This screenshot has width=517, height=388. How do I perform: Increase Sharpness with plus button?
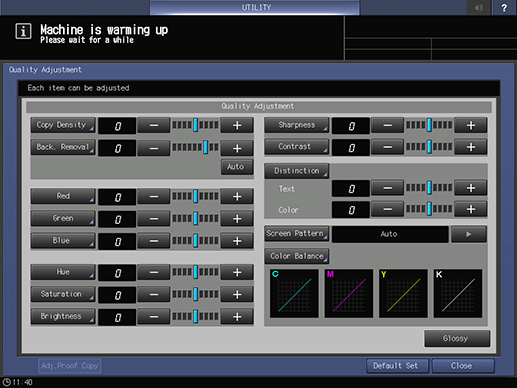[x=471, y=126]
